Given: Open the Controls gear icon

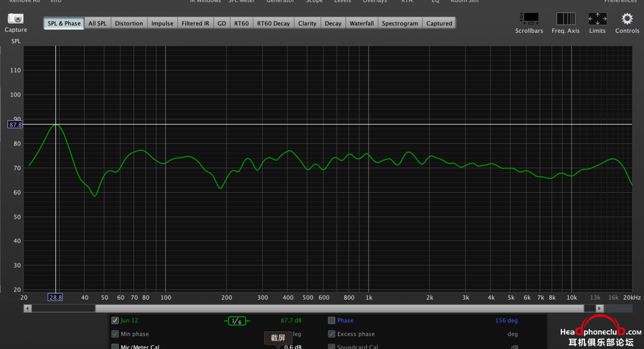Looking at the screenshot, I should (627, 18).
